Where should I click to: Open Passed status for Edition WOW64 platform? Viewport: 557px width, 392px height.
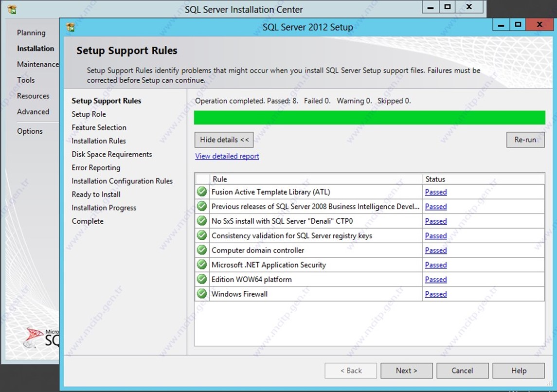[x=436, y=280]
